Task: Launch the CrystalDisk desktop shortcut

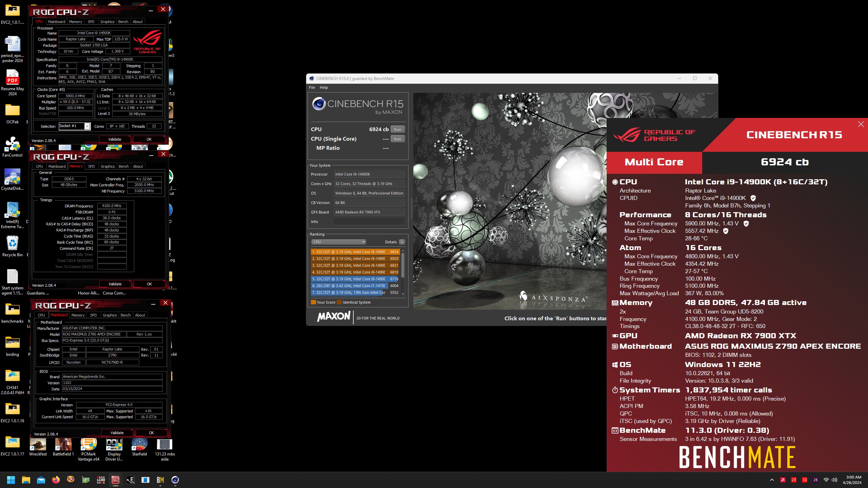Action: tap(13, 180)
